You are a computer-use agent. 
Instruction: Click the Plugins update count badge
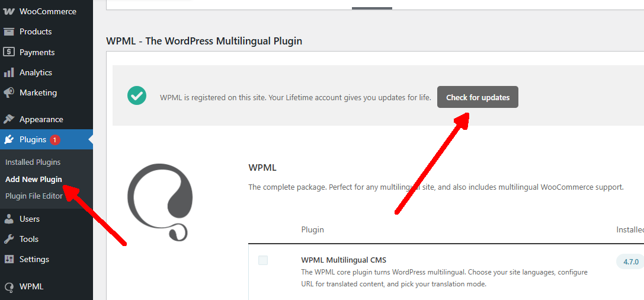[55, 140]
